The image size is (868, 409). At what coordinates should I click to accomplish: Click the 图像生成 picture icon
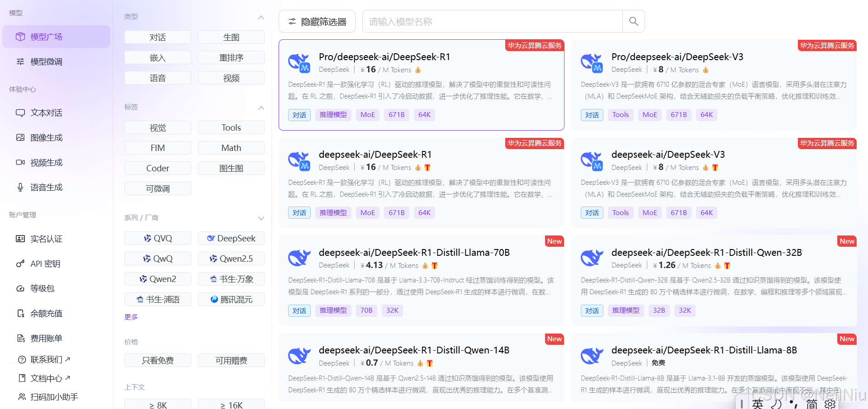click(20, 137)
